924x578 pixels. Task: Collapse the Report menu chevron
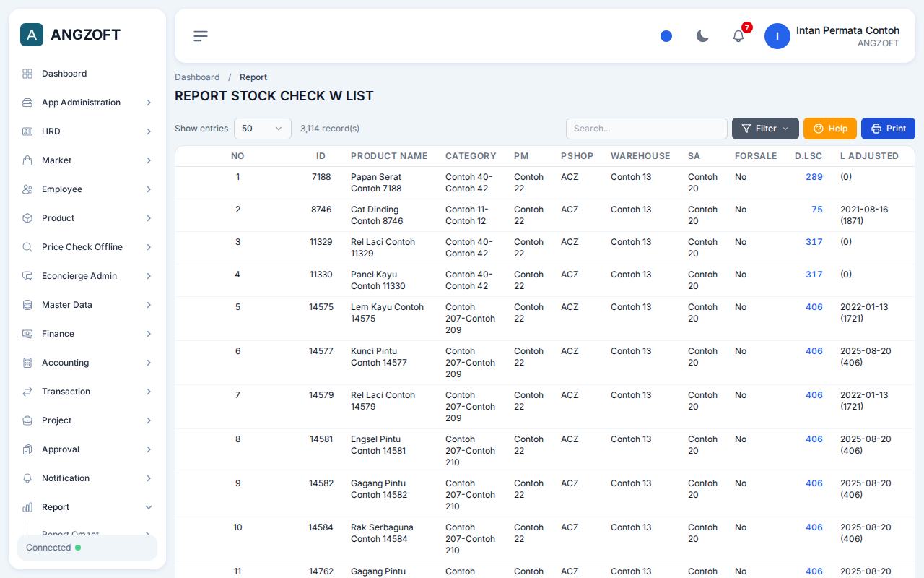(149, 507)
